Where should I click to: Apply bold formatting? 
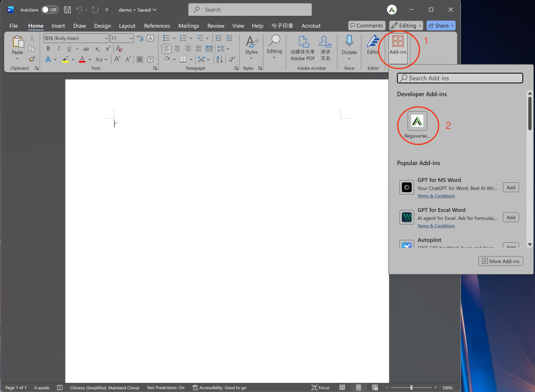point(48,49)
